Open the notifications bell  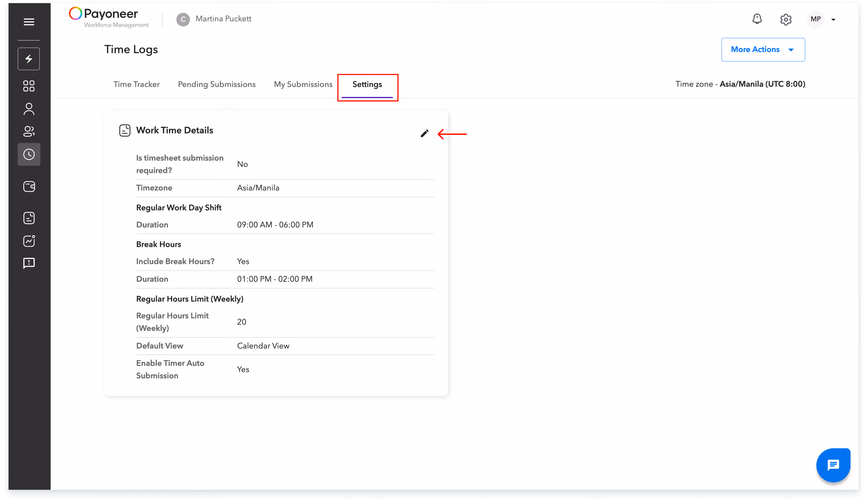point(757,19)
